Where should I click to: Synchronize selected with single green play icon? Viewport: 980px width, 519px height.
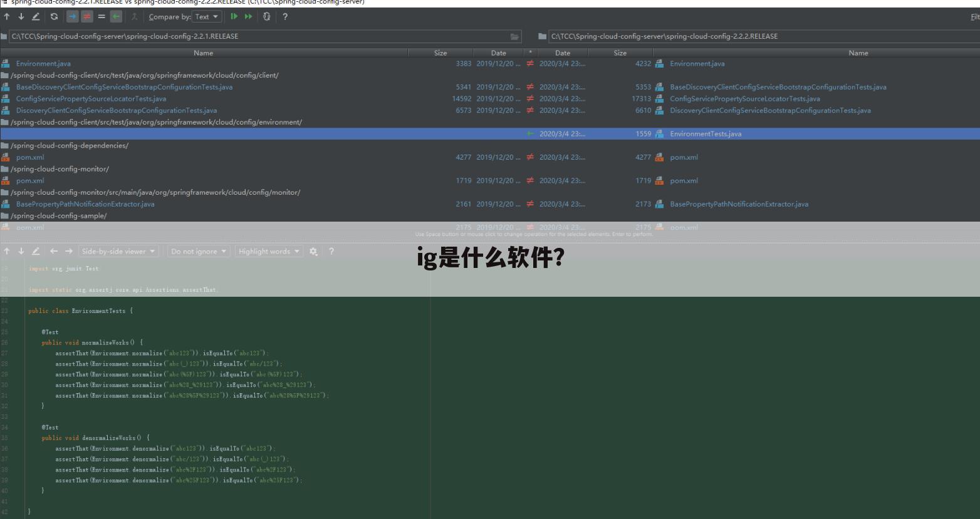tap(234, 17)
